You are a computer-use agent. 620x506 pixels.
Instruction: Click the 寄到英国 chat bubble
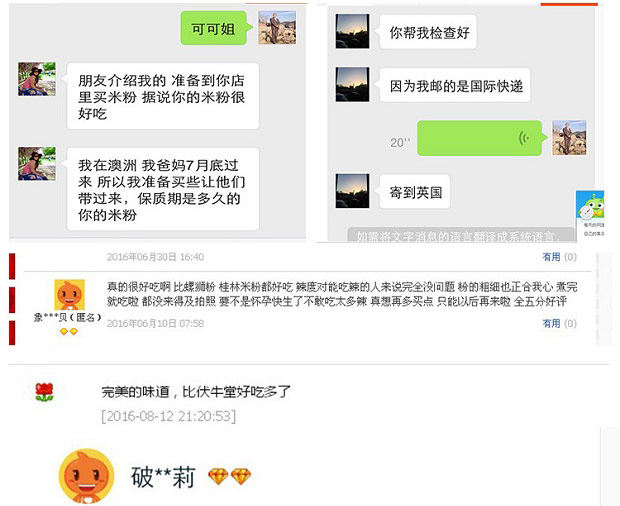(415, 192)
